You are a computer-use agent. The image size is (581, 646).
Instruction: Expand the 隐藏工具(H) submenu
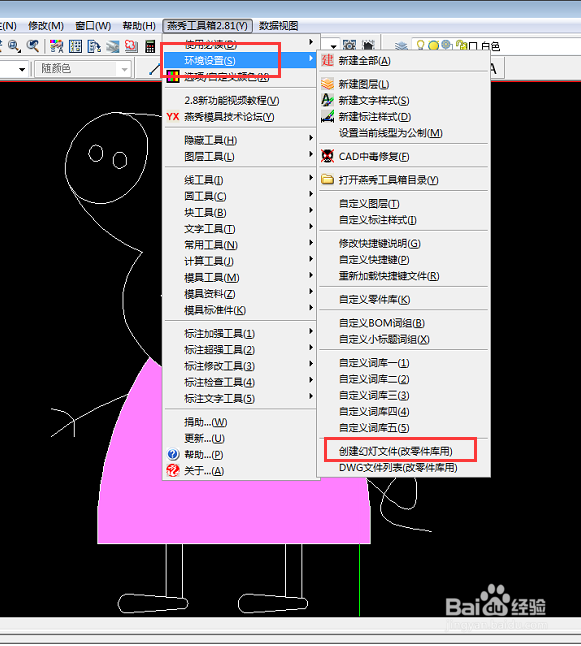click(239, 140)
